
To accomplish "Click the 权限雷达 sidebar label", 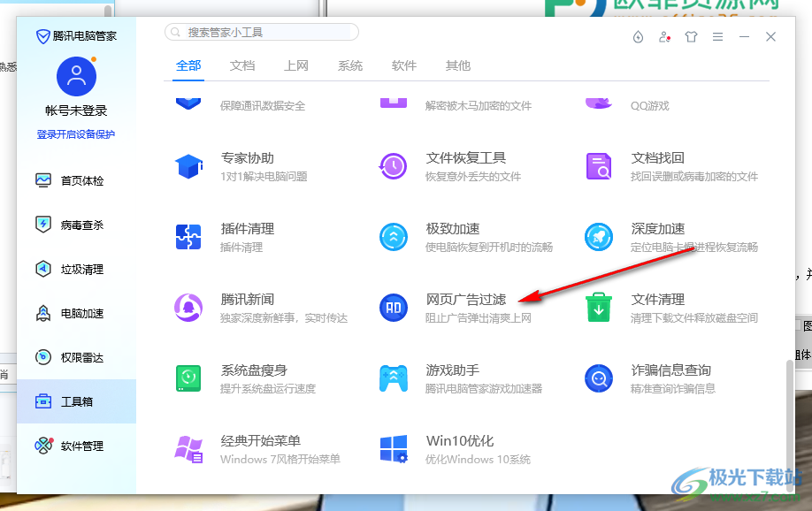I will click(82, 358).
